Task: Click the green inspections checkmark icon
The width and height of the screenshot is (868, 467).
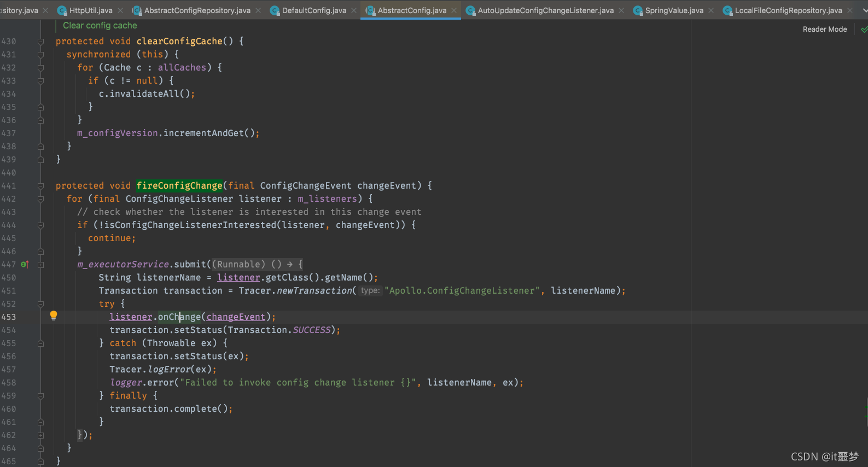Action: (x=864, y=30)
